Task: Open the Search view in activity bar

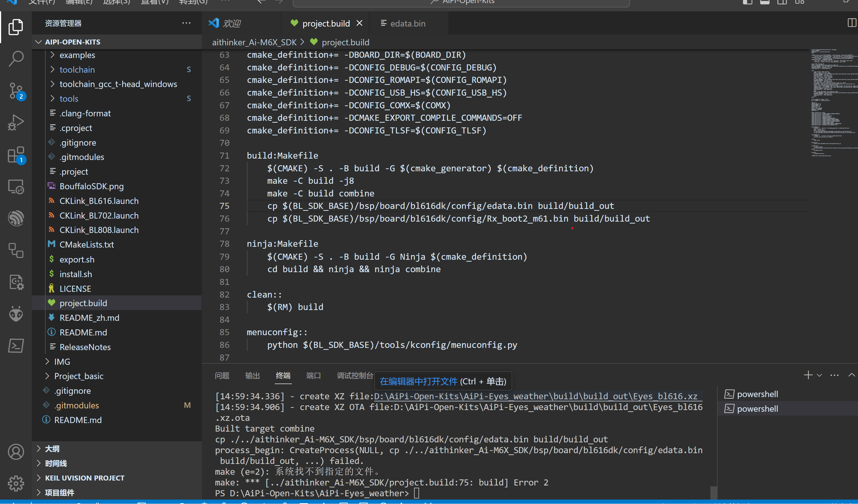Action: pos(16,59)
